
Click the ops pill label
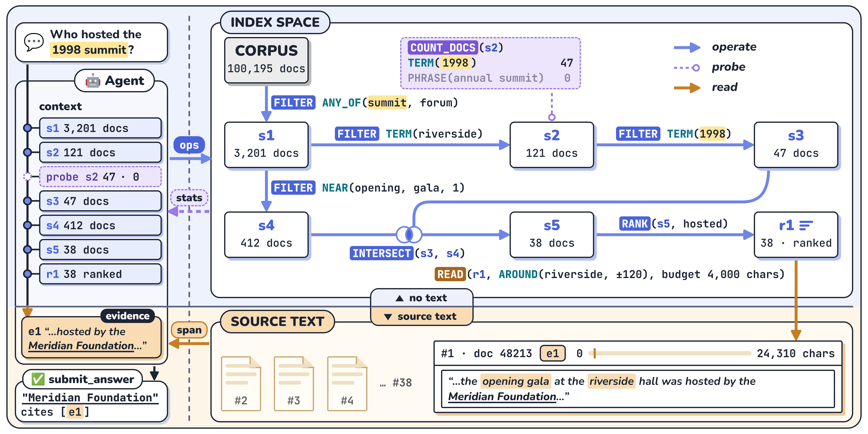pos(189,145)
